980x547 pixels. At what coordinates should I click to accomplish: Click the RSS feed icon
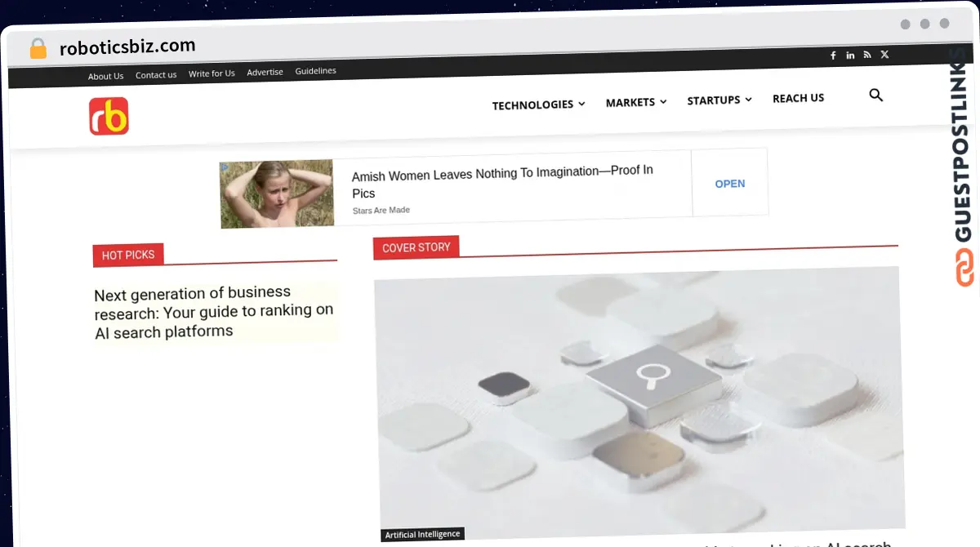[867, 55]
